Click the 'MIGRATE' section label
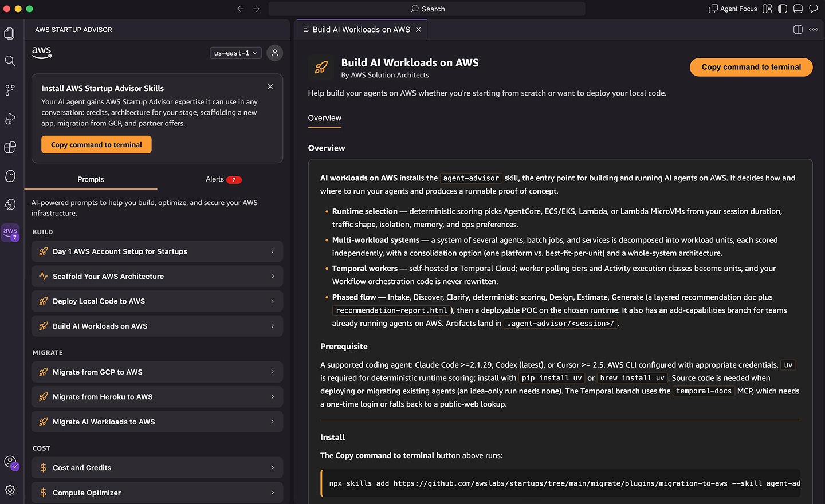 (x=48, y=353)
